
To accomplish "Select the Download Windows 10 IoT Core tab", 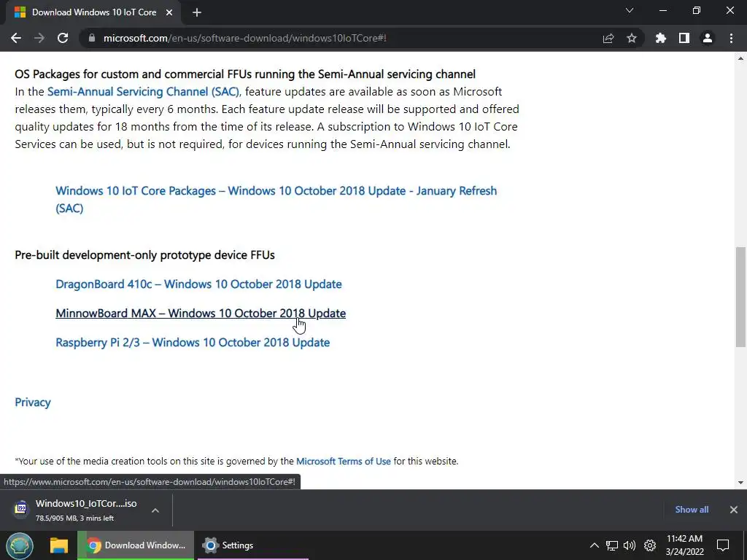I will pyautogui.click(x=93, y=12).
